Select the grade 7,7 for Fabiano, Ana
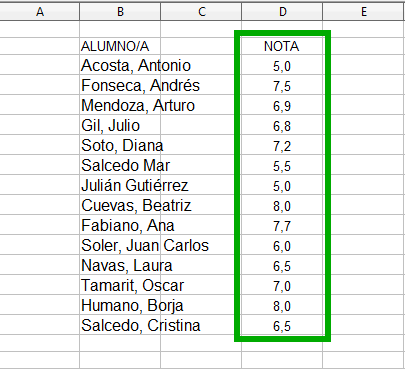 (282, 225)
